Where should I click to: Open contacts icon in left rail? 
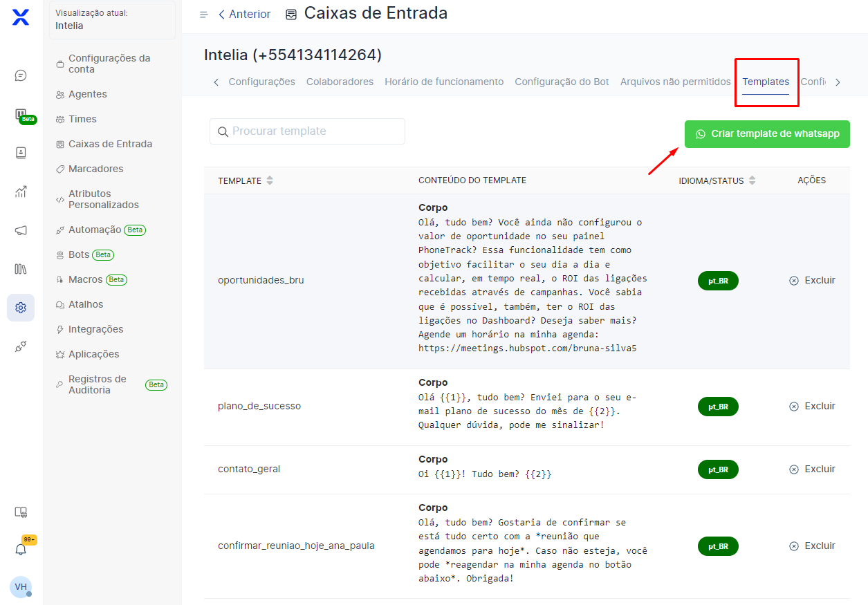click(x=21, y=153)
